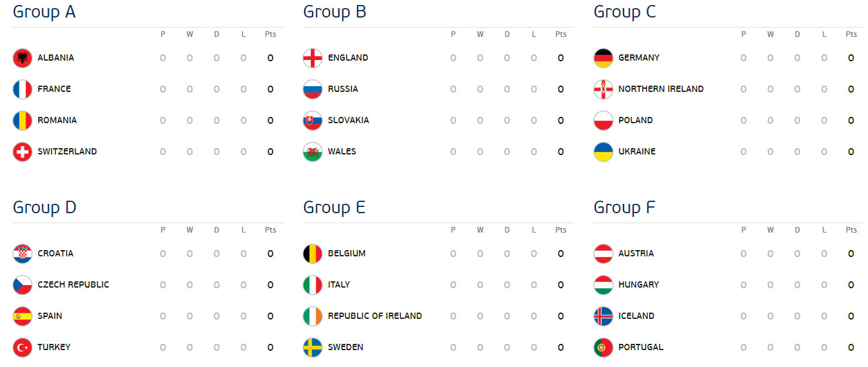Click the Pts column header in Group C

coord(851,34)
